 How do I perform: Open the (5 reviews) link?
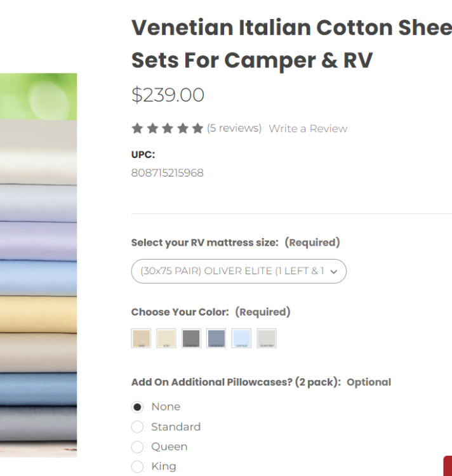pos(234,128)
